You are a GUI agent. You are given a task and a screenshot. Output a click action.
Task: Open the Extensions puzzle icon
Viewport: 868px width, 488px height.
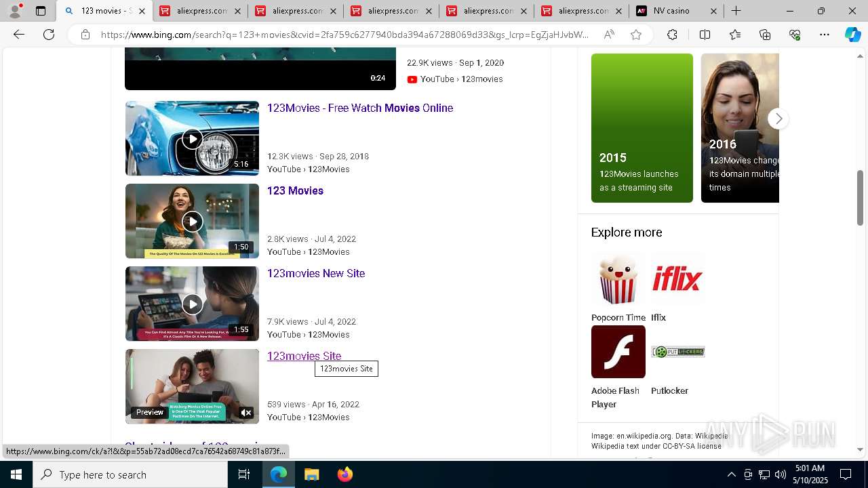click(x=672, y=35)
